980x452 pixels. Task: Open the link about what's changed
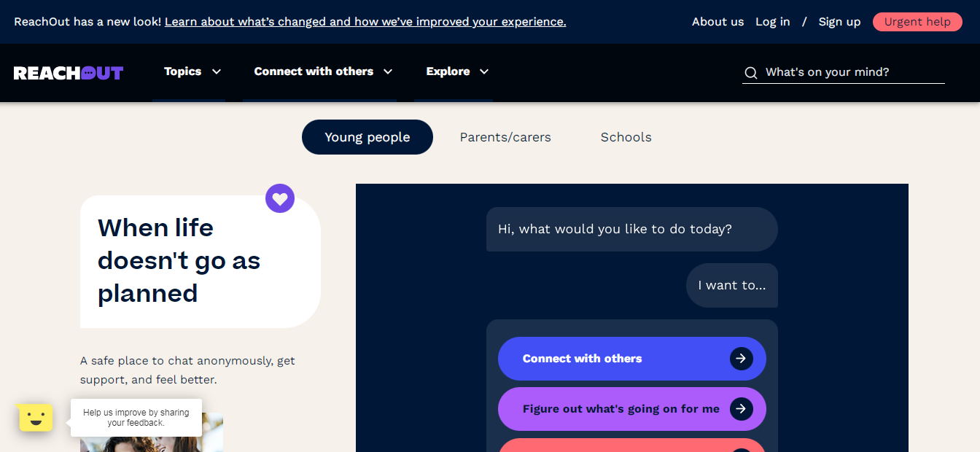pyautogui.click(x=365, y=22)
